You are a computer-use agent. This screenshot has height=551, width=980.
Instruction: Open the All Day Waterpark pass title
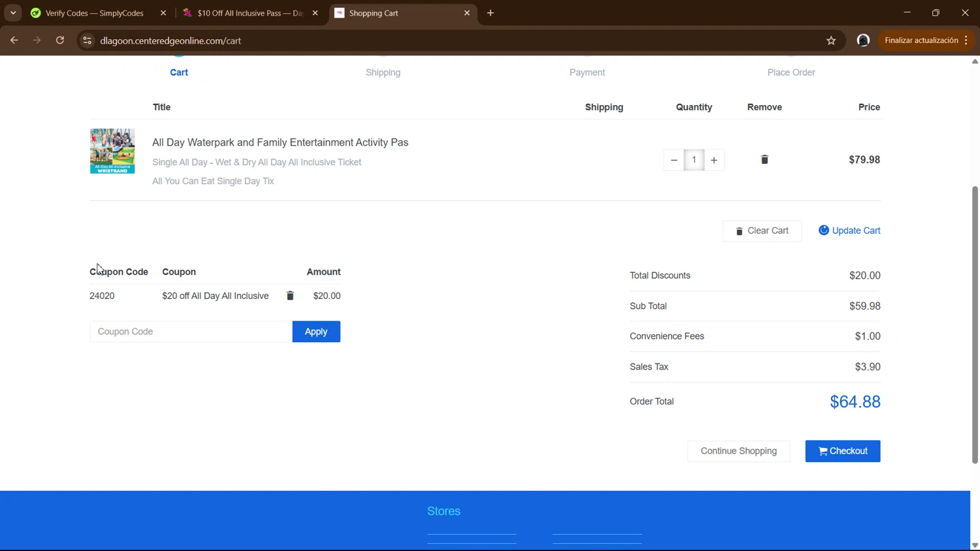pyautogui.click(x=280, y=142)
